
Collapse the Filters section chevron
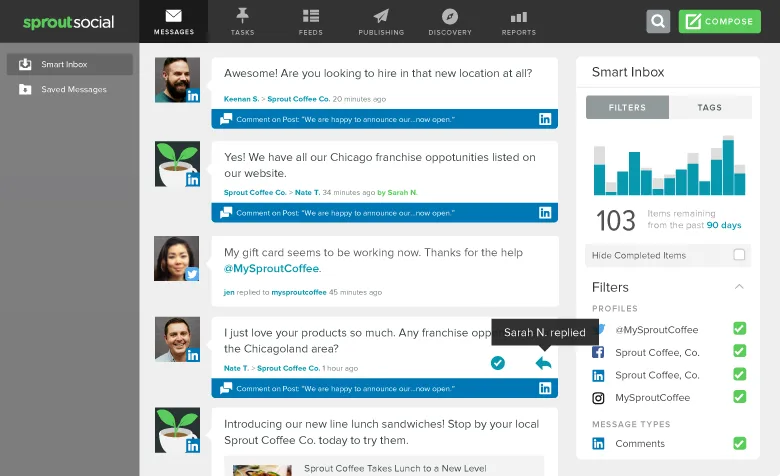click(739, 286)
